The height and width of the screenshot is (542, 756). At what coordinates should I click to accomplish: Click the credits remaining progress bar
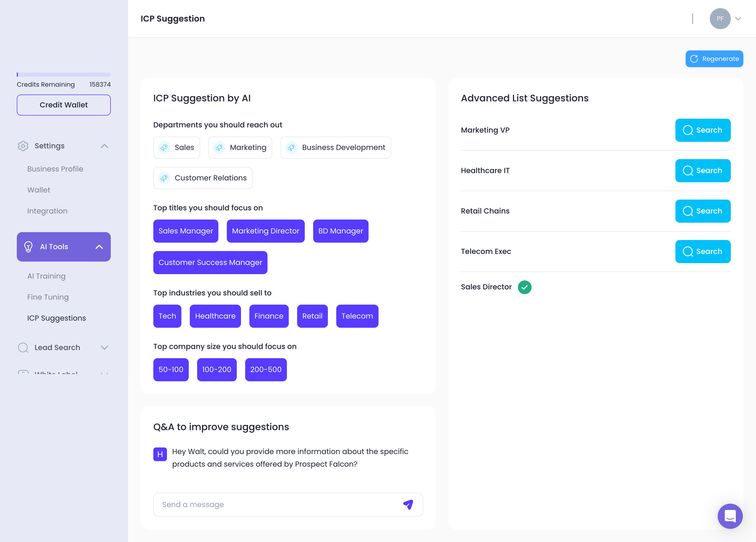click(64, 75)
